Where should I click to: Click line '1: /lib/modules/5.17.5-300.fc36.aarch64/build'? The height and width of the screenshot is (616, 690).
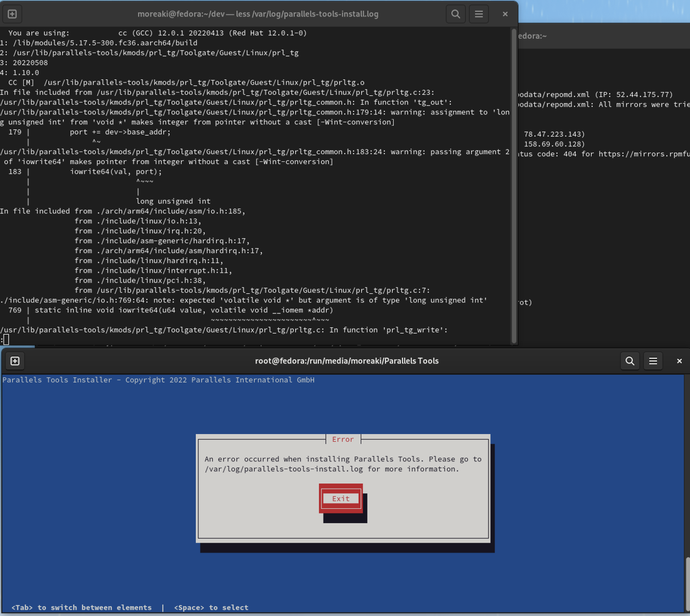[99, 43]
